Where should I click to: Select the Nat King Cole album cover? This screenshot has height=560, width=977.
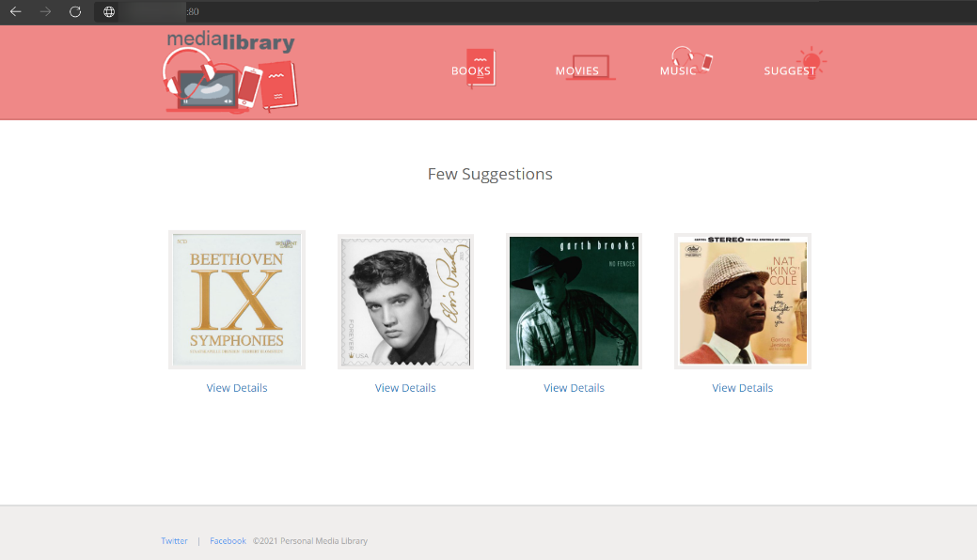743,301
